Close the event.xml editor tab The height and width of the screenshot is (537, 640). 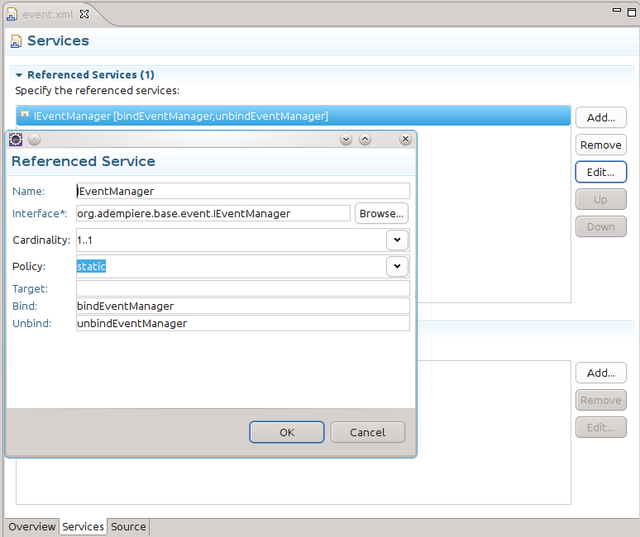(x=84, y=15)
